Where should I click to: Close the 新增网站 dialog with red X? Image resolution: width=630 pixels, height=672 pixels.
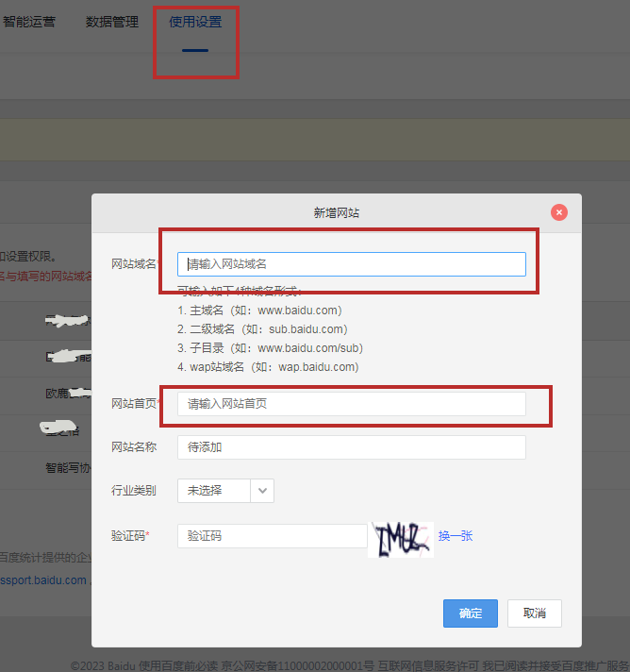coord(559,212)
